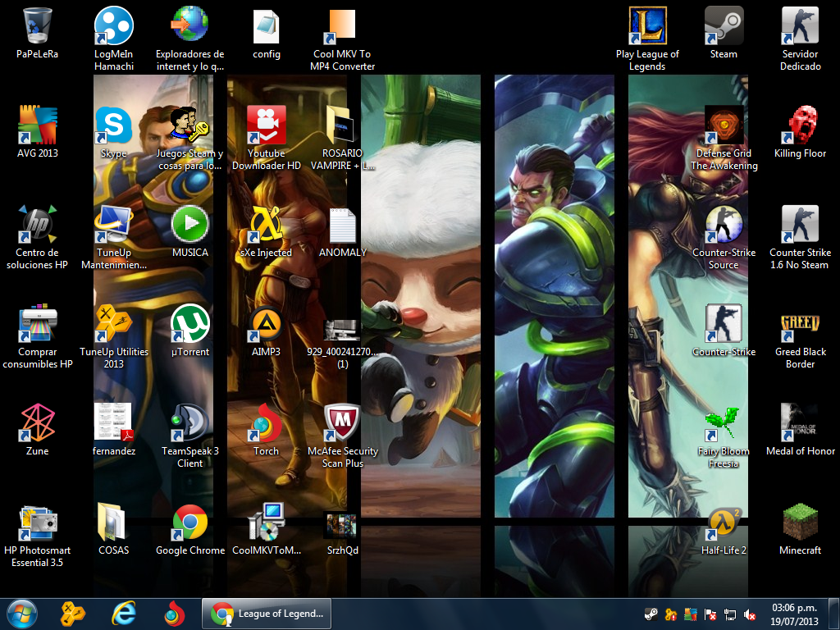Open the Zune shortcut
The width and height of the screenshot is (840, 630).
click(x=37, y=422)
